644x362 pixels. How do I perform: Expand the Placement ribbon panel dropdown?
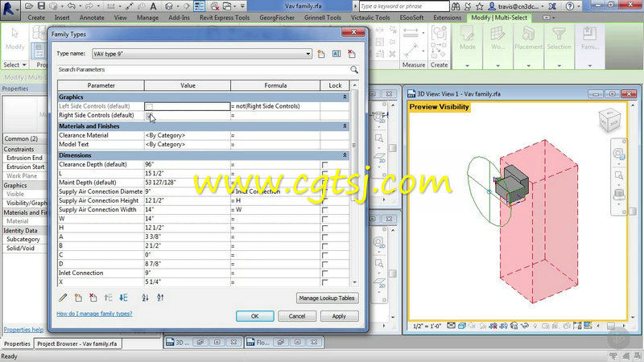pyautogui.click(x=529, y=66)
